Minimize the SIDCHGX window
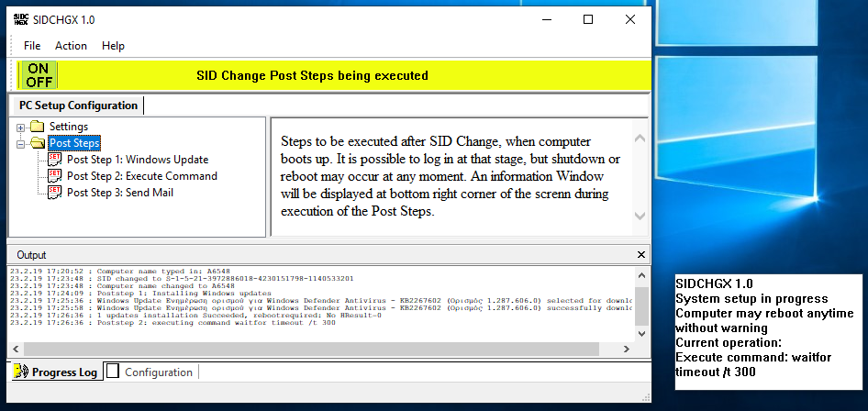 pos(547,19)
